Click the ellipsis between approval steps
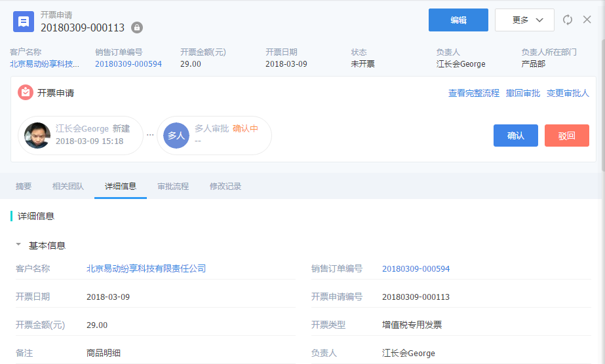This screenshot has width=605, height=364. [150, 136]
